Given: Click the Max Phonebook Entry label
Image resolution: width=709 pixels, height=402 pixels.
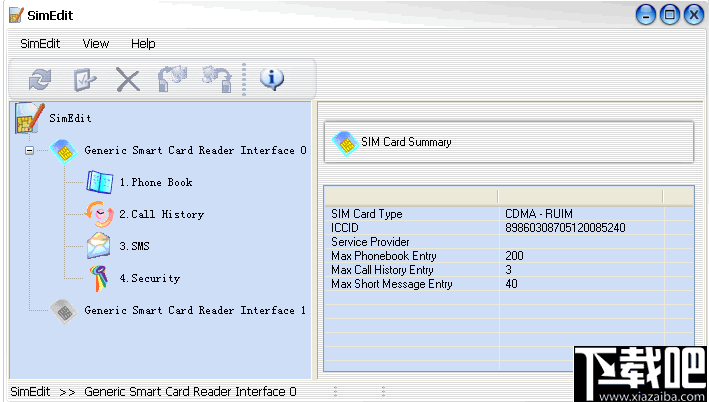Looking at the screenshot, I should pos(384,256).
